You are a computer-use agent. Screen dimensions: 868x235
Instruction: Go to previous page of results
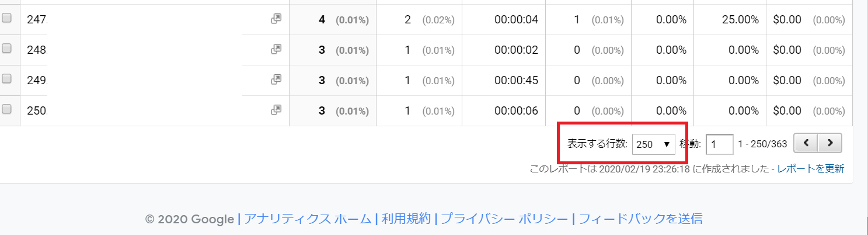(806, 144)
